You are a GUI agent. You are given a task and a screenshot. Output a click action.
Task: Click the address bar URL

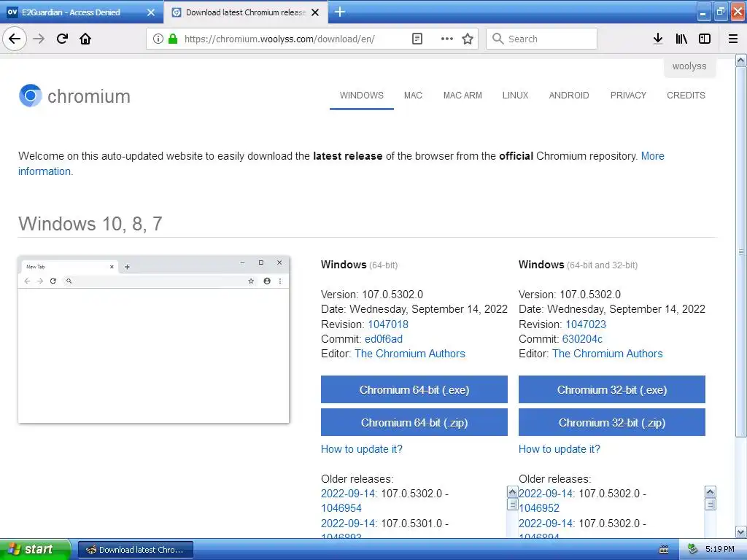(x=279, y=39)
